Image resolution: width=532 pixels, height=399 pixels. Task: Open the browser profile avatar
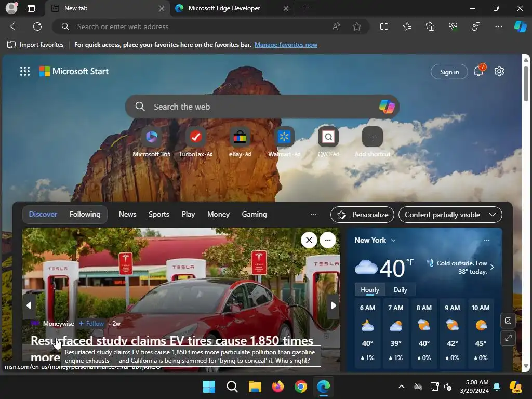(x=11, y=8)
